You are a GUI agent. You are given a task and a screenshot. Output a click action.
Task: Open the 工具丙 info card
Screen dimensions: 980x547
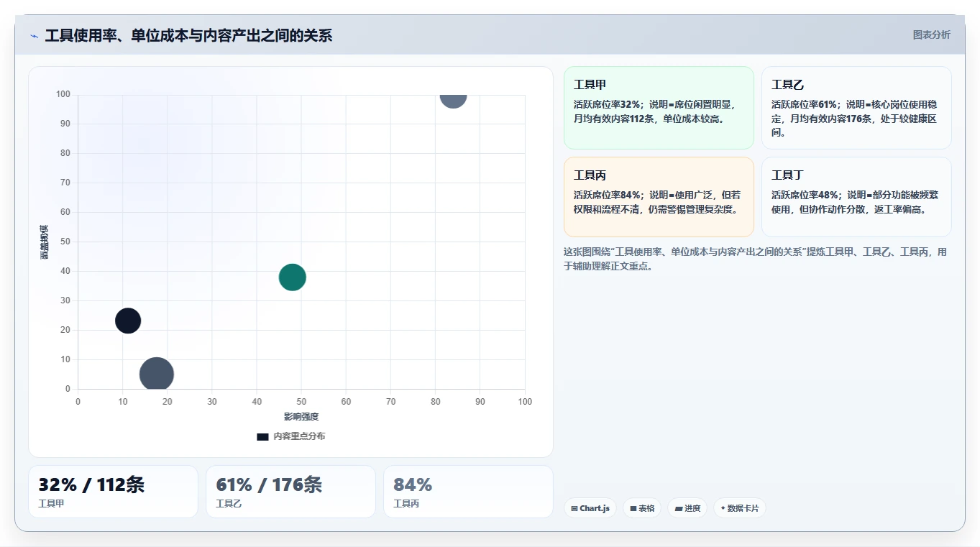659,197
